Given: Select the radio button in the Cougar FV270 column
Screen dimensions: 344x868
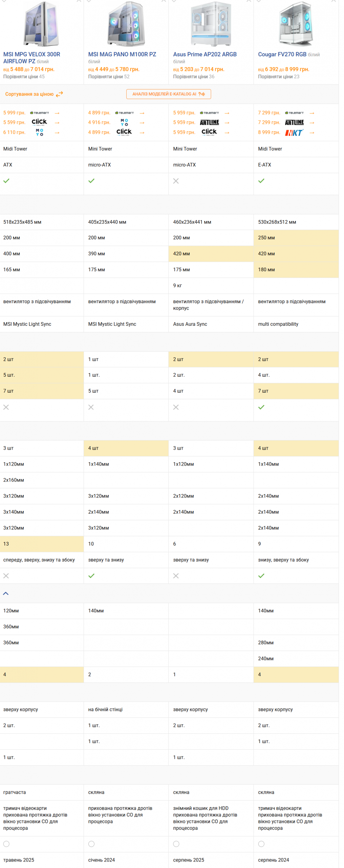Looking at the screenshot, I should [x=261, y=844].
